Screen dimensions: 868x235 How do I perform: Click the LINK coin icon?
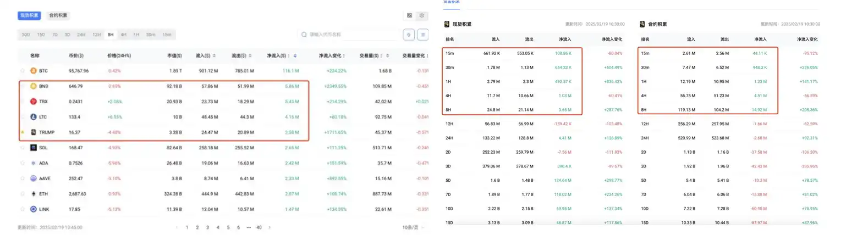[33, 209]
